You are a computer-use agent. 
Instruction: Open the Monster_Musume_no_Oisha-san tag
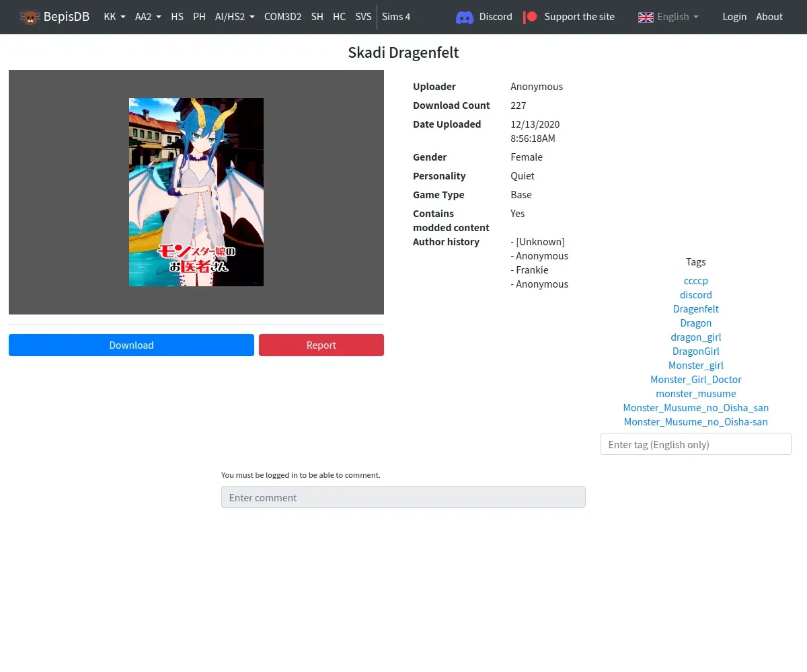pos(696,422)
